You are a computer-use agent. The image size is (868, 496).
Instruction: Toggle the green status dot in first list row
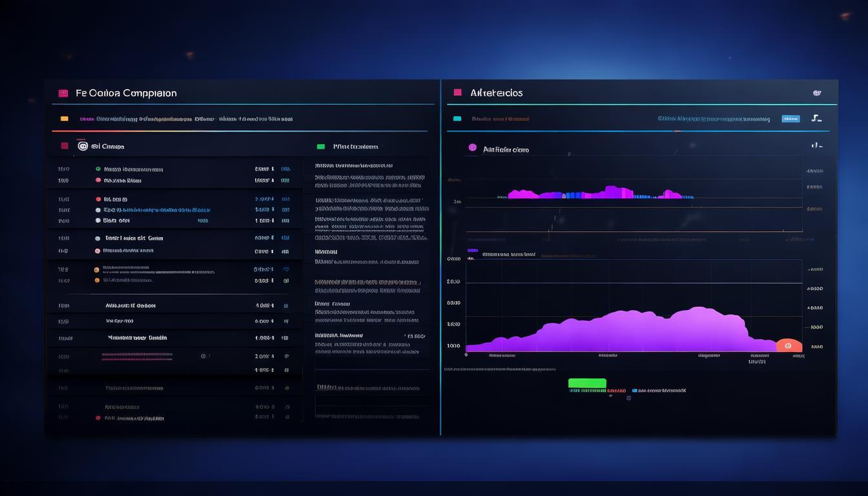pos(98,169)
